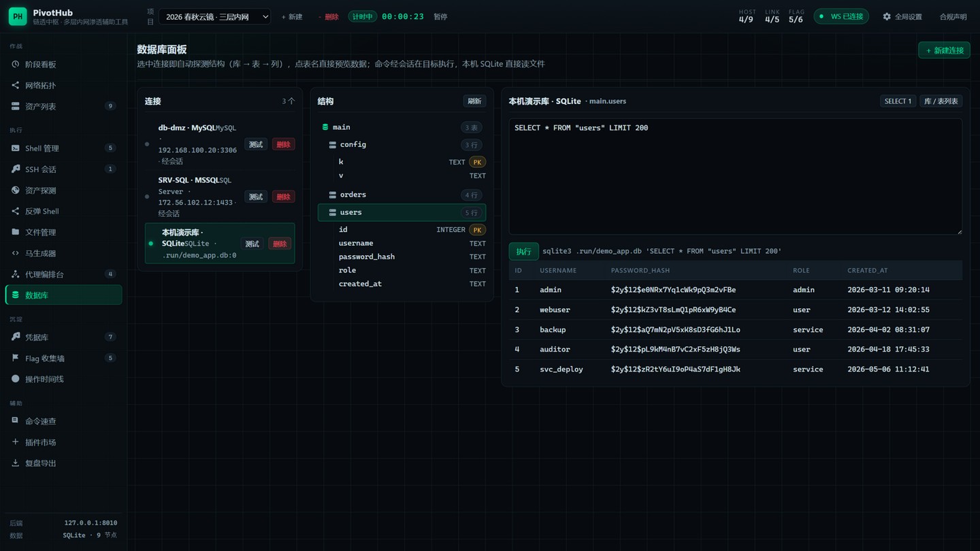Collapse the config table node
This screenshot has width=980, height=551.
click(402, 145)
